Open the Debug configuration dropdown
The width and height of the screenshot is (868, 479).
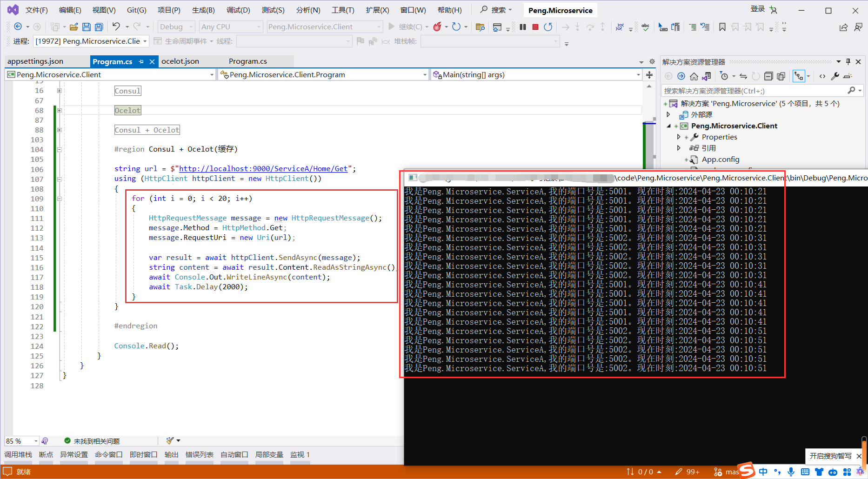[176, 27]
